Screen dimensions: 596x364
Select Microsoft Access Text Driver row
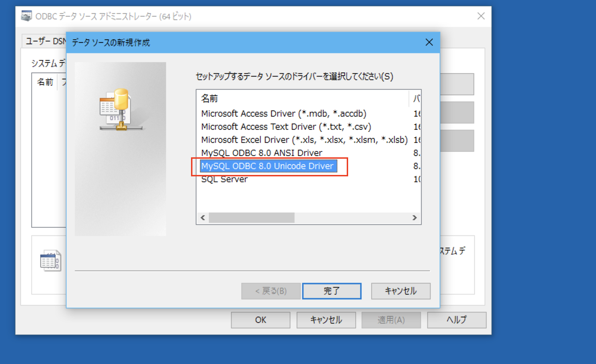(286, 127)
